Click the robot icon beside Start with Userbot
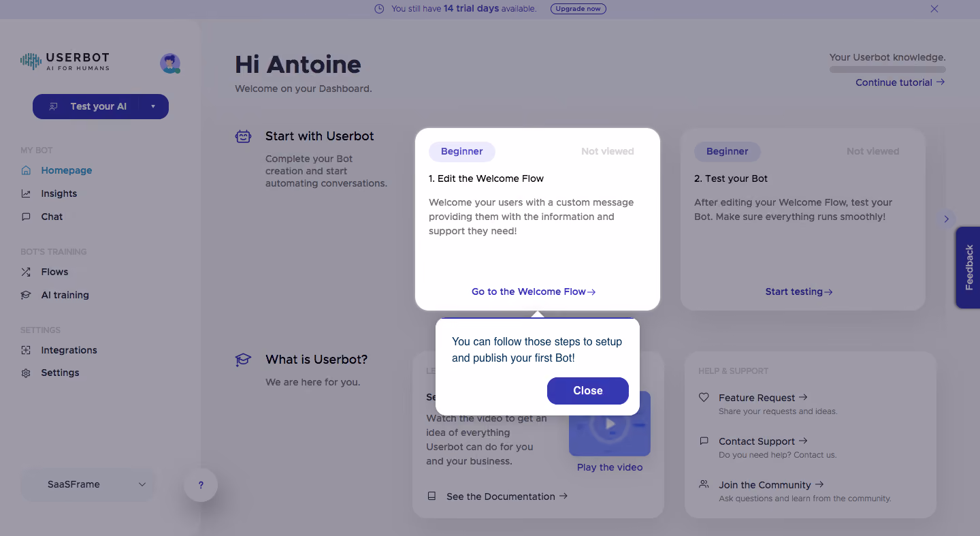 point(243,136)
